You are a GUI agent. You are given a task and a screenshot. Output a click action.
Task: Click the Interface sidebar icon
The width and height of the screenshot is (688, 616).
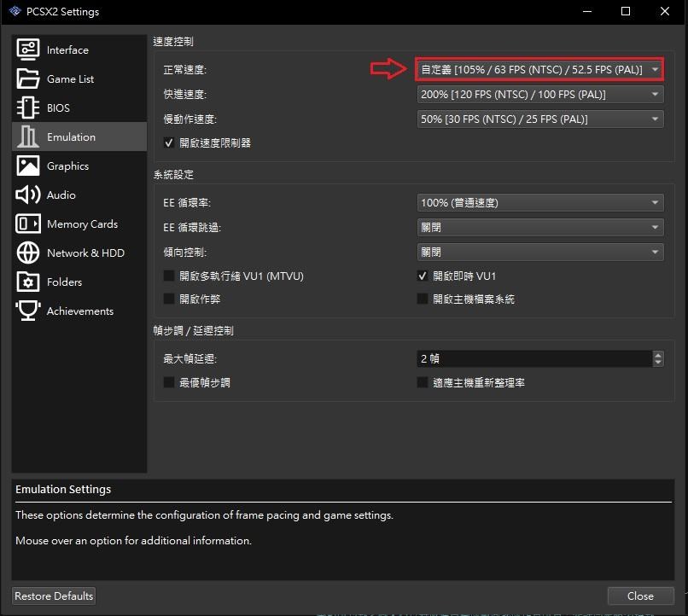pos(28,50)
